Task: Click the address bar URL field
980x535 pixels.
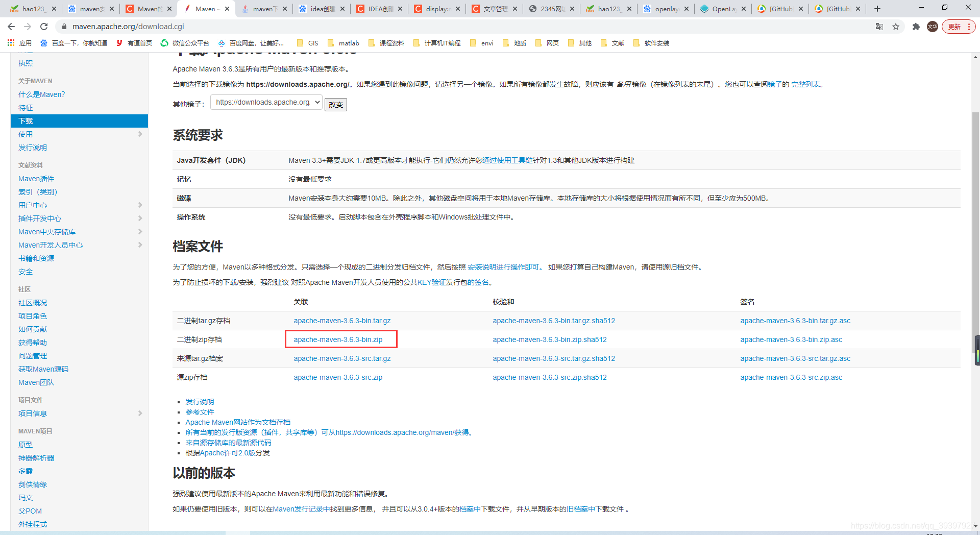Action: coord(459,27)
